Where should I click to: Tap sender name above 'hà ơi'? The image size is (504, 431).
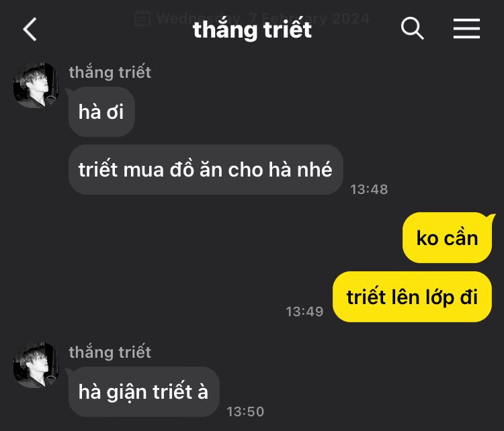[110, 72]
